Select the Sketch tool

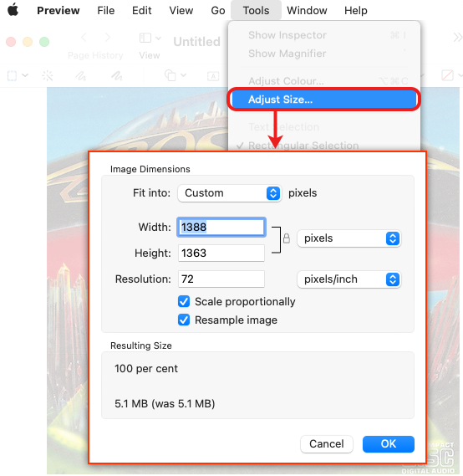pyautogui.click(x=81, y=75)
